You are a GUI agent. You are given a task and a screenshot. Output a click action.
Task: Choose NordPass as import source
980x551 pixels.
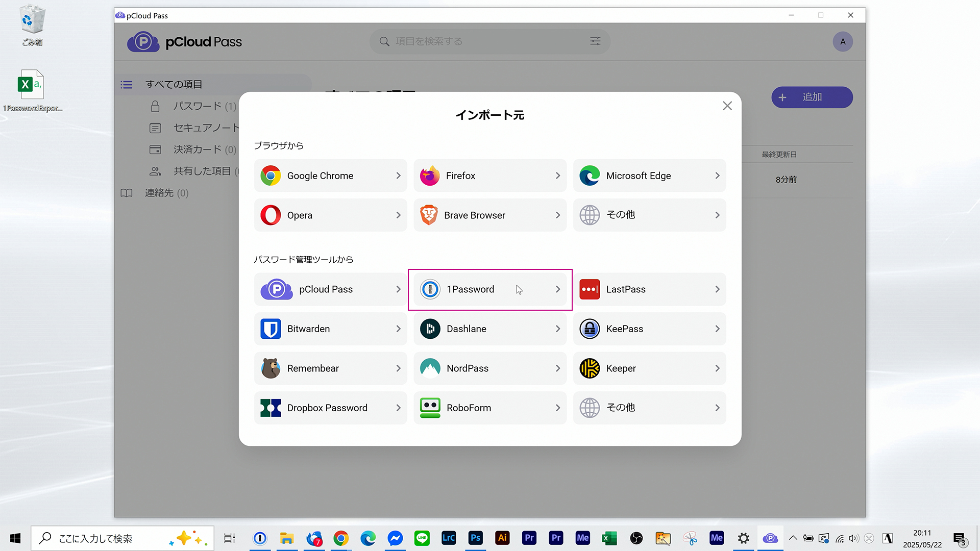point(490,368)
